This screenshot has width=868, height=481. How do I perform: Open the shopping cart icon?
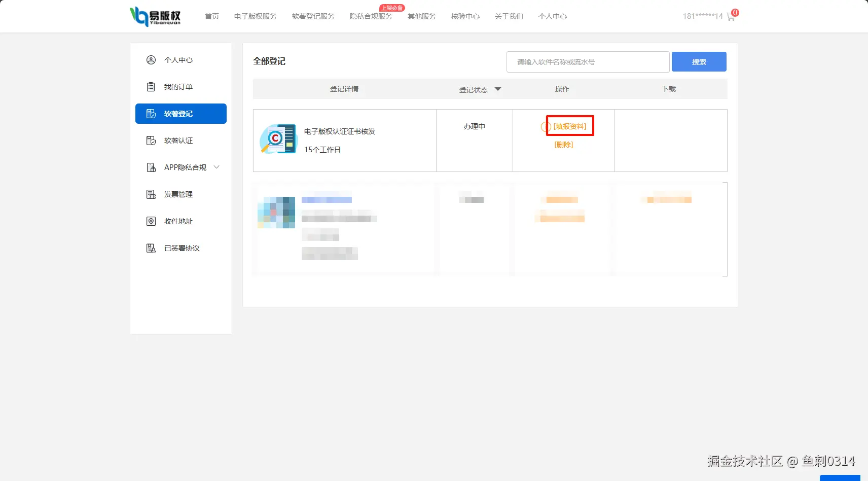click(x=731, y=17)
